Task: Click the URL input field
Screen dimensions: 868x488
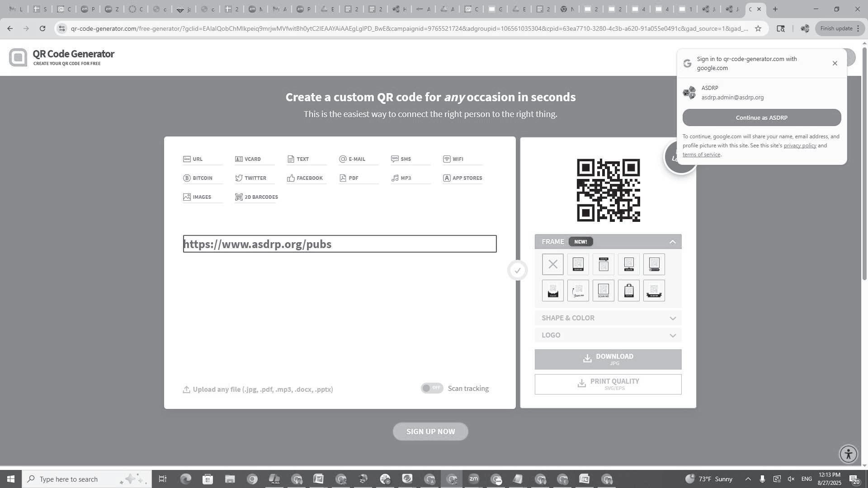Action: coord(339,244)
